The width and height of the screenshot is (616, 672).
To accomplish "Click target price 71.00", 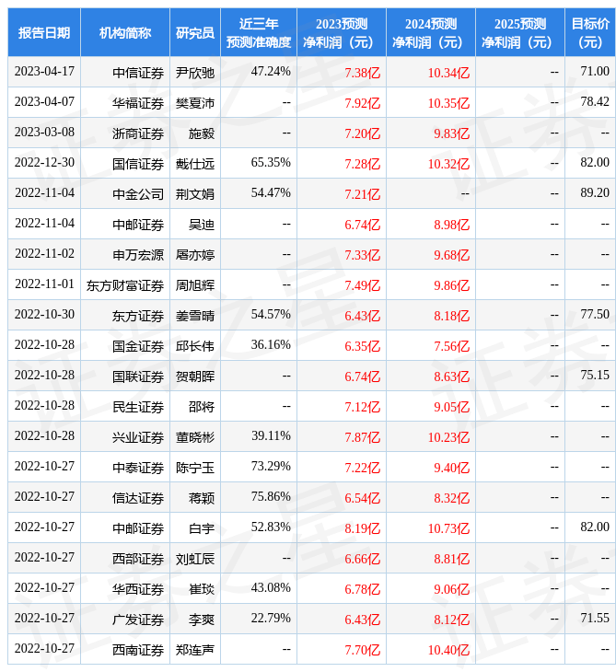I will [595, 72].
